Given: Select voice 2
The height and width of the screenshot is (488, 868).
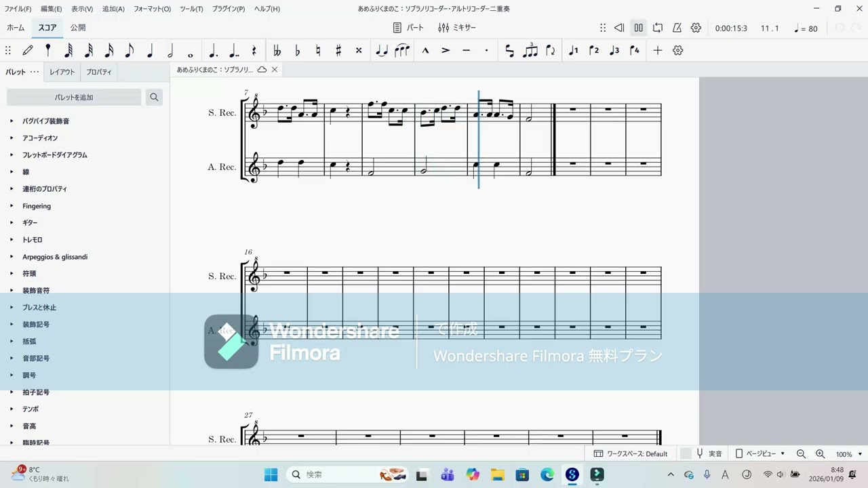Looking at the screenshot, I should click(594, 50).
